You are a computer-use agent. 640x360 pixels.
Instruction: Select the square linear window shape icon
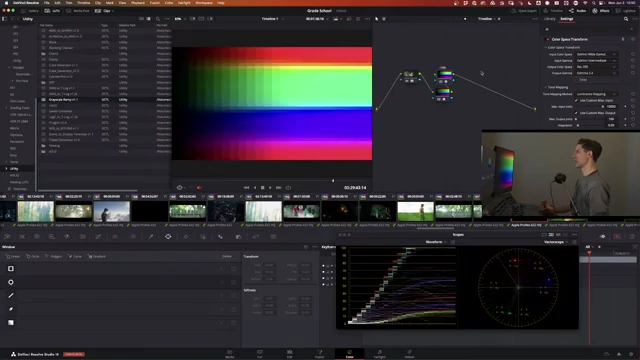(11, 269)
